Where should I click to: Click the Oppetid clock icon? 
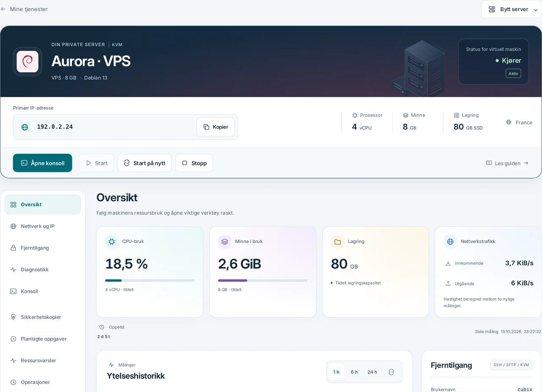click(102, 327)
